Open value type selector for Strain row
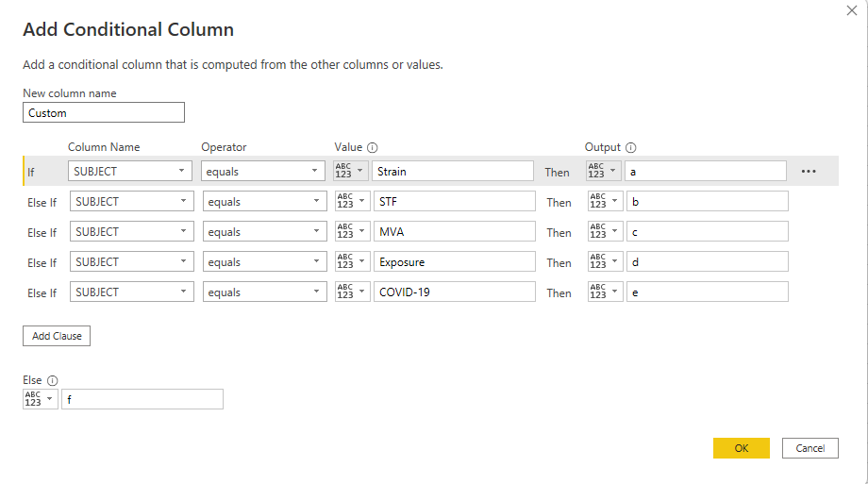 click(x=351, y=171)
